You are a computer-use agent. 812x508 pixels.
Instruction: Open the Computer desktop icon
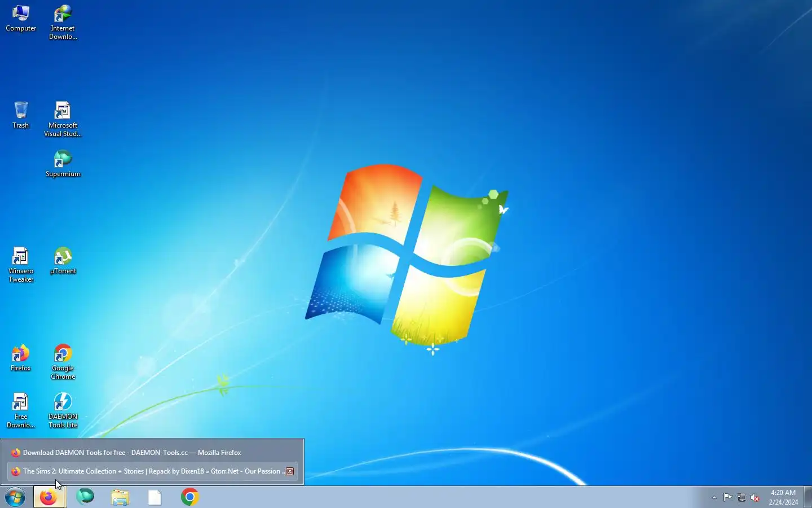point(21,19)
